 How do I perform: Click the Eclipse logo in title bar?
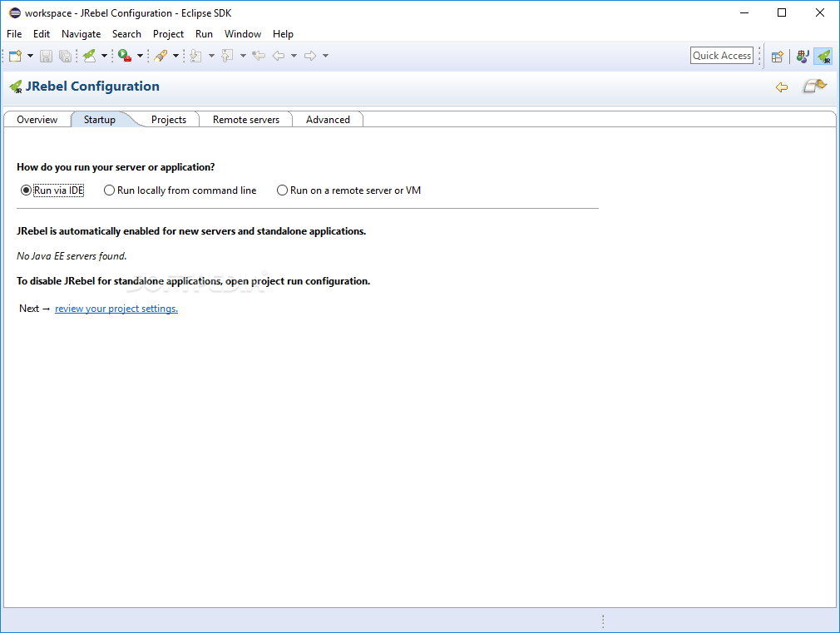coord(15,12)
